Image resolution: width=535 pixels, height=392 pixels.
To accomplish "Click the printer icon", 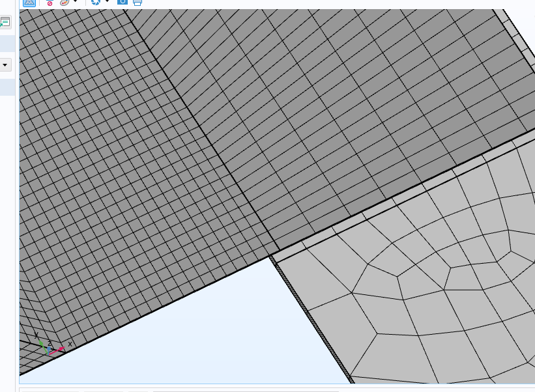I will pyautogui.click(x=137, y=3).
